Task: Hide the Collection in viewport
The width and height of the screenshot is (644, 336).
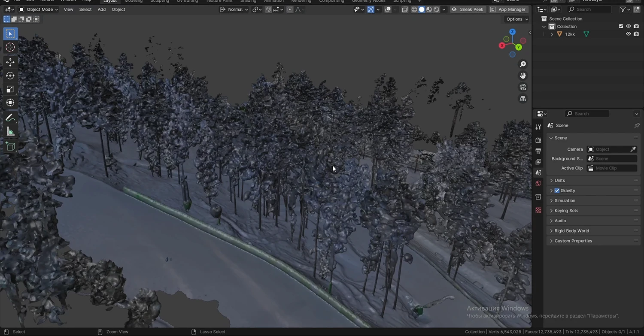Action: [629, 26]
